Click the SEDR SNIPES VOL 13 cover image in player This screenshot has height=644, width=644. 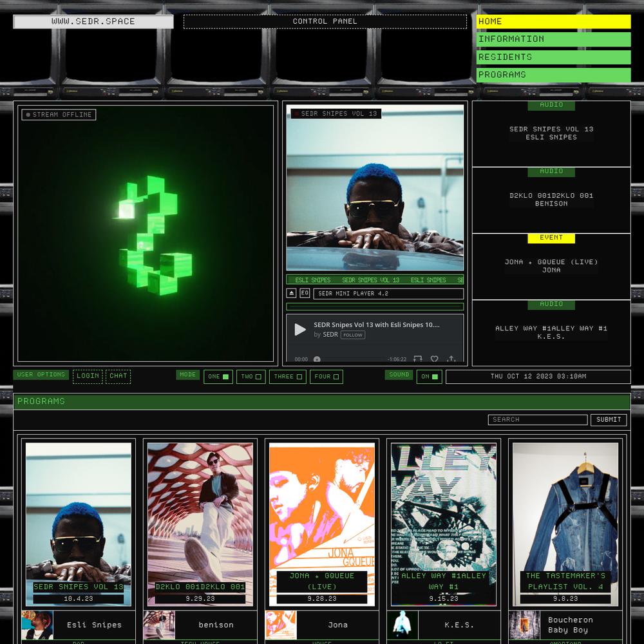click(x=375, y=187)
